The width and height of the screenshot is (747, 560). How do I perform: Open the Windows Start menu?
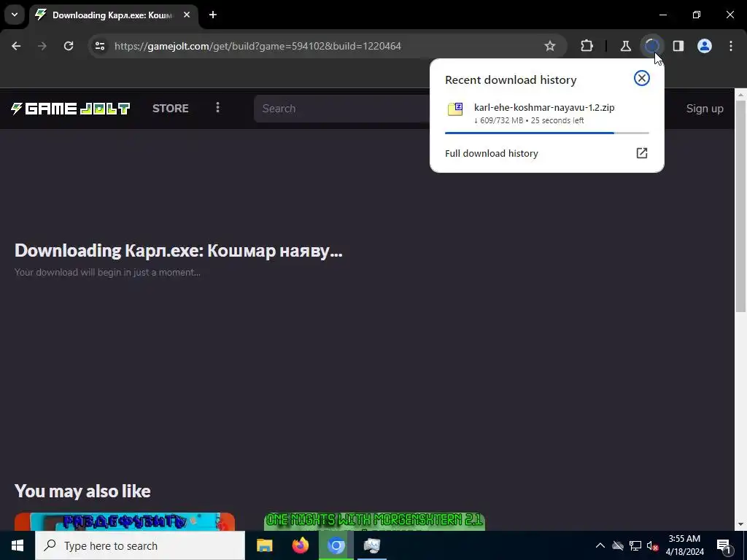(18, 545)
